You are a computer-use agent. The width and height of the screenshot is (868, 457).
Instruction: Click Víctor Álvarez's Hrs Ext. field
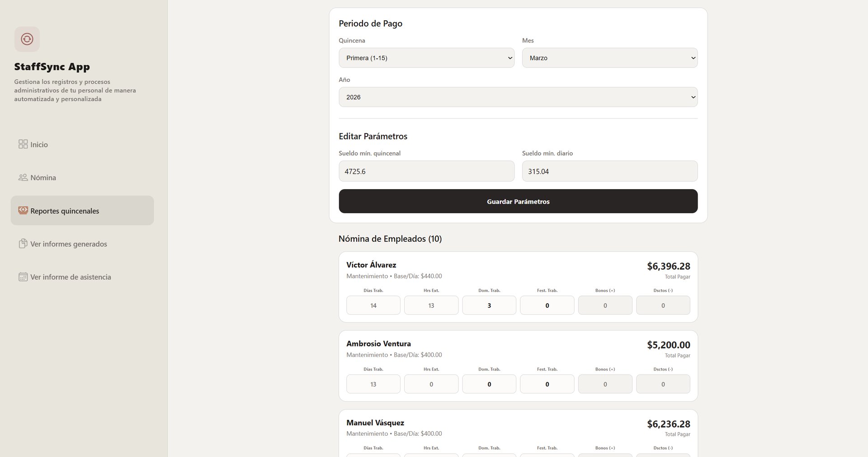coord(431,305)
